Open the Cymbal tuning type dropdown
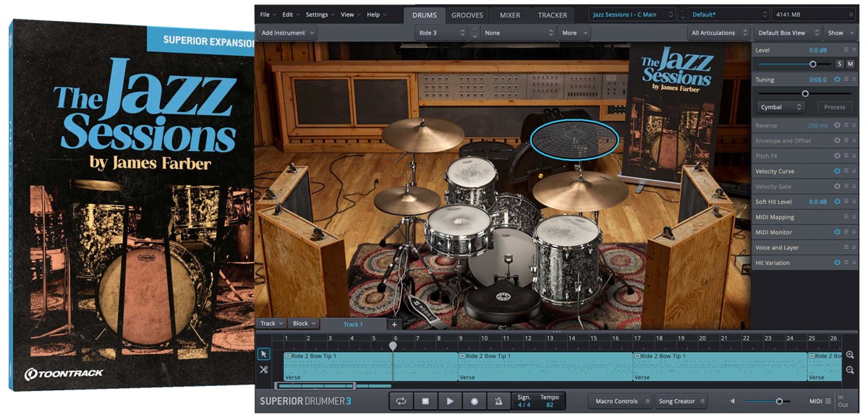 (781, 107)
